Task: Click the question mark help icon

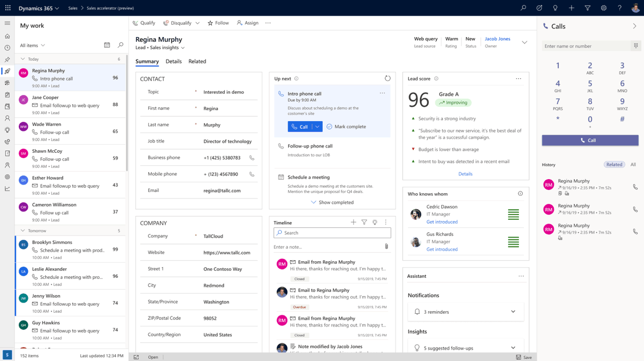Action: 620,8
